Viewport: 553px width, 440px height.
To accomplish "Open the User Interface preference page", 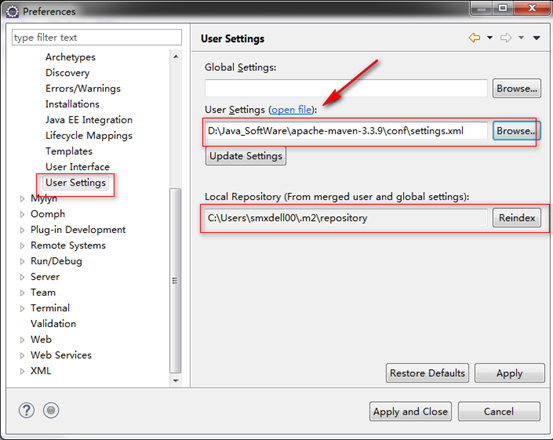I will click(x=78, y=167).
